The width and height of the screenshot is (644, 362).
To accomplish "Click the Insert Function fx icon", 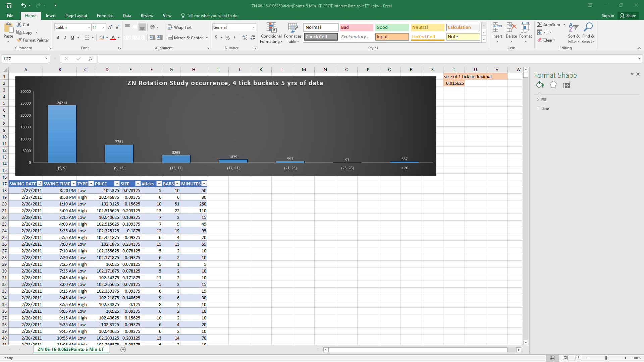I will pyautogui.click(x=91, y=59).
